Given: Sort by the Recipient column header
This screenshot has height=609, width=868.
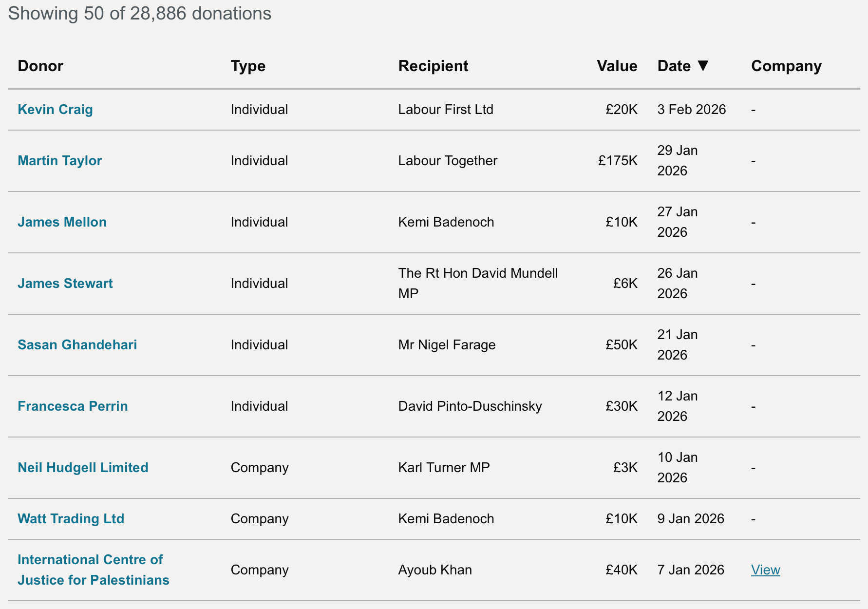Looking at the screenshot, I should click(x=433, y=66).
